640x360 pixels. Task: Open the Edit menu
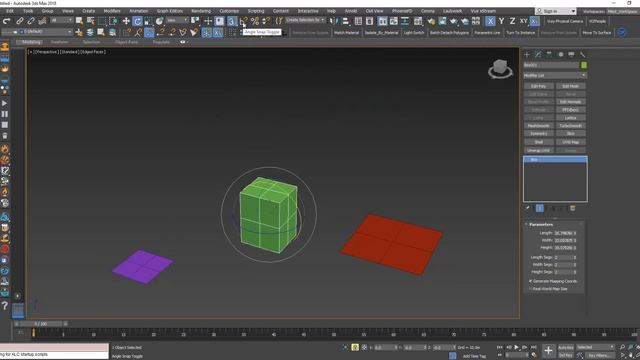tap(10, 11)
